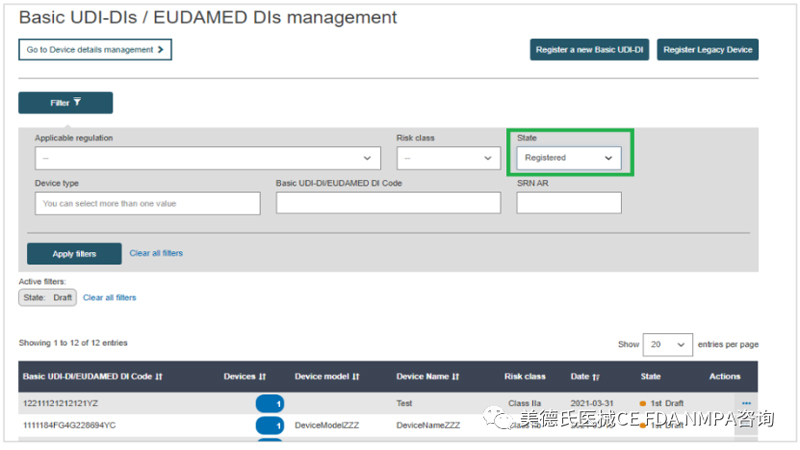Click Register a new Basic UDI-DI
This screenshot has height=450, width=800.
point(588,49)
